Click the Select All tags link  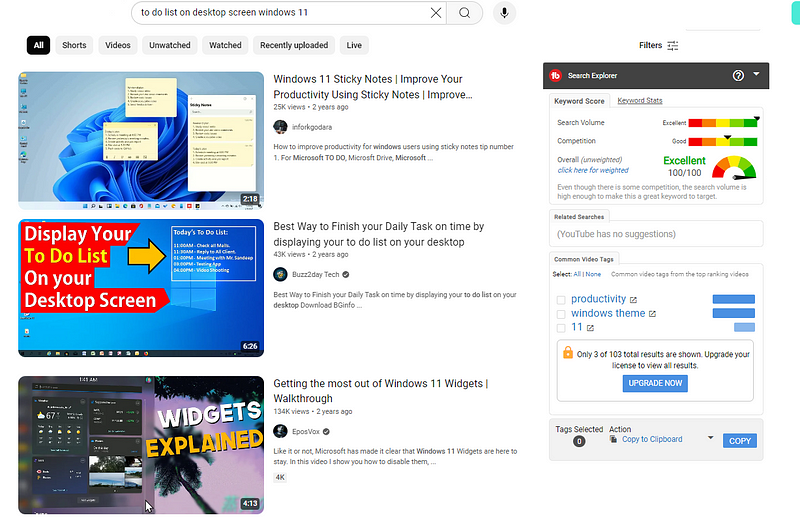[x=577, y=275]
